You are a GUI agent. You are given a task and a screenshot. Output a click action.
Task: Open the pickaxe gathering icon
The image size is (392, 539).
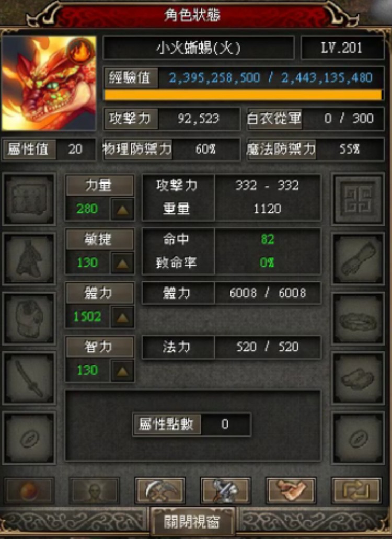[160, 490]
